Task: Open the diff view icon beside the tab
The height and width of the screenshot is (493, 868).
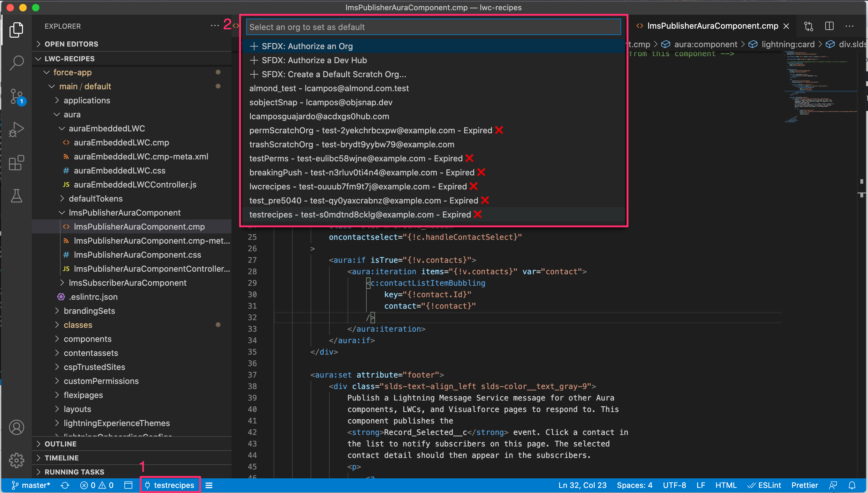Action: pos(808,26)
